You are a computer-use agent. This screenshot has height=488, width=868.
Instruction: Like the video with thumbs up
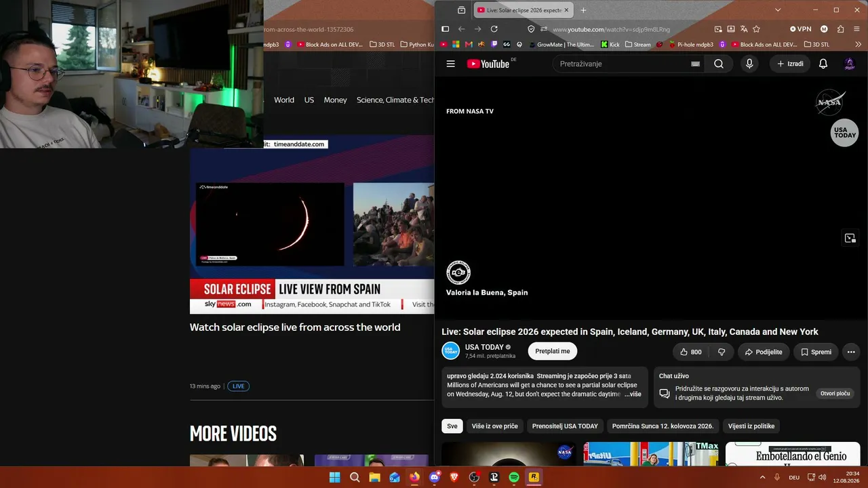point(690,352)
